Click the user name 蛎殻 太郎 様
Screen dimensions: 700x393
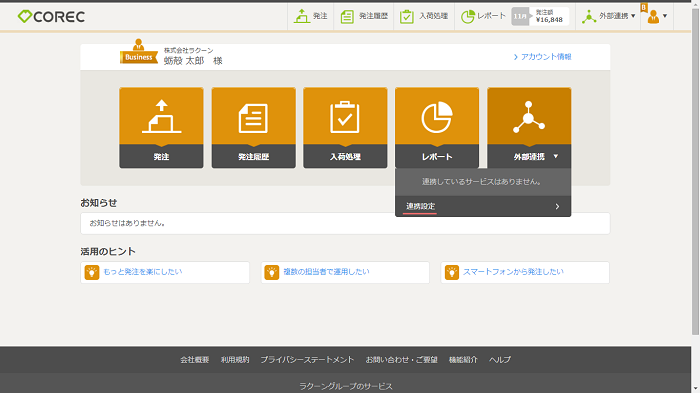tap(193, 61)
